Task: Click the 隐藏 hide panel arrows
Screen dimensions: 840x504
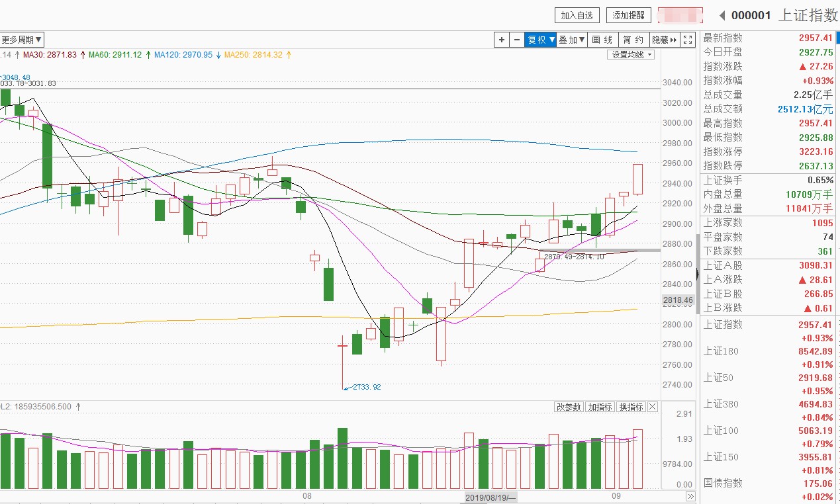Action: pos(665,40)
